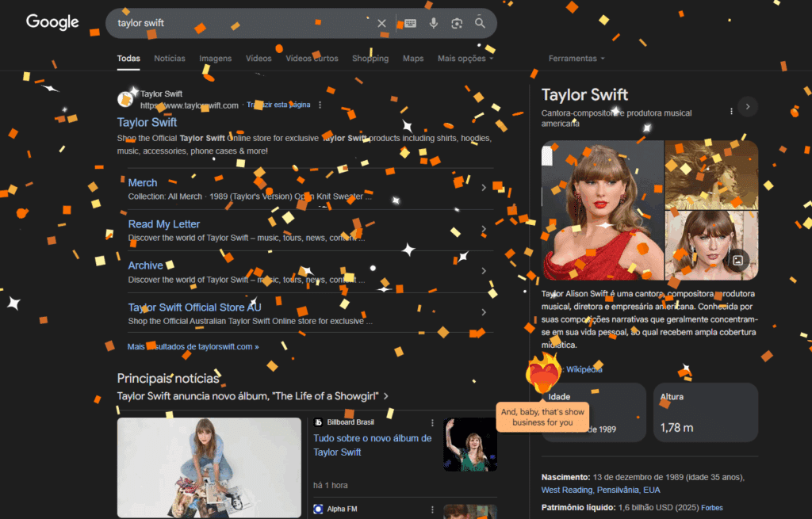This screenshot has height=519, width=812.
Task: Click the Principais notícias heading
Action: (x=168, y=378)
